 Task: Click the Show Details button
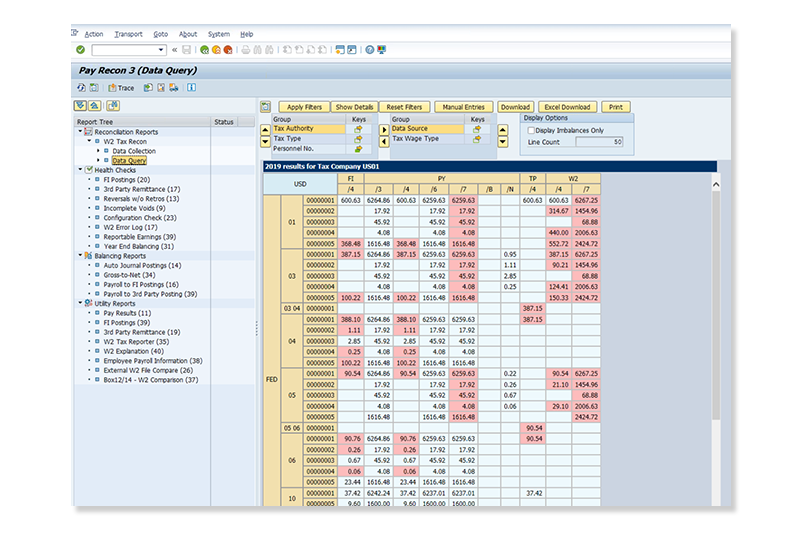pos(355,107)
